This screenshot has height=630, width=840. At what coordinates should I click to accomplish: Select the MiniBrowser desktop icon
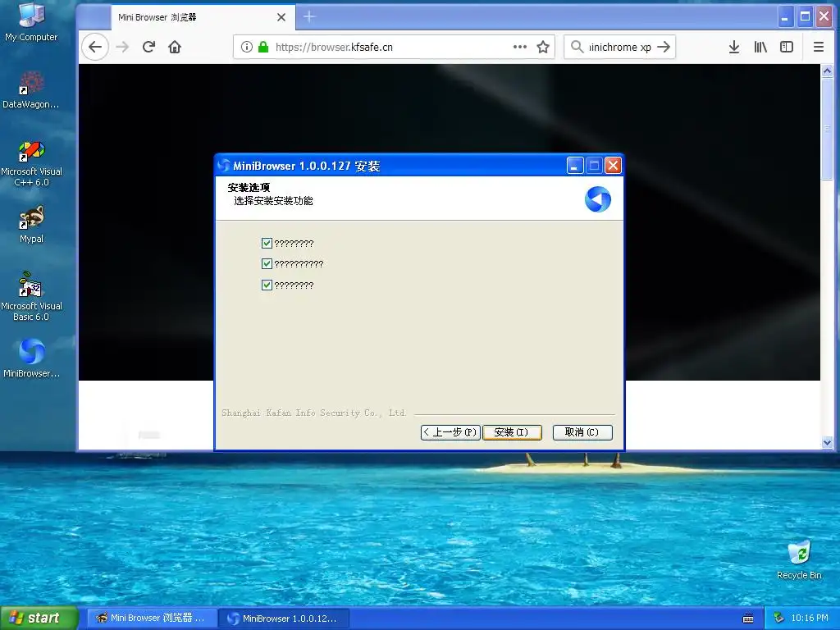[x=31, y=358]
